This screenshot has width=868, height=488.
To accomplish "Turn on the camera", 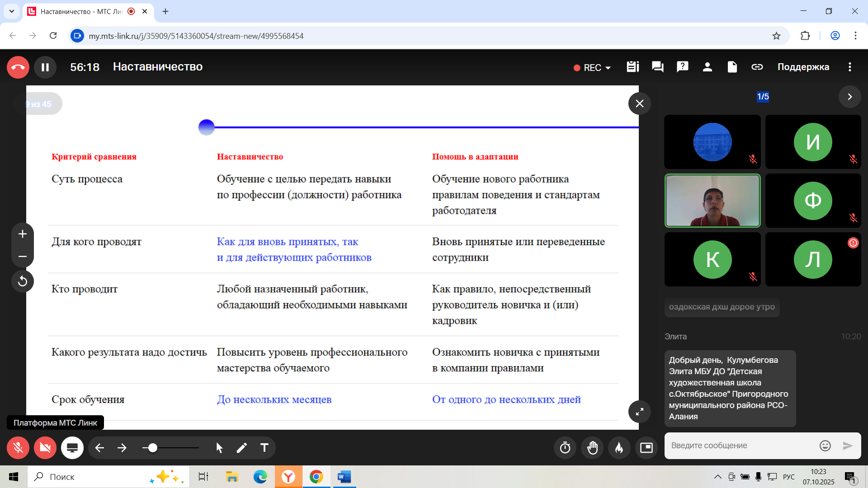I will pyautogui.click(x=45, y=448).
